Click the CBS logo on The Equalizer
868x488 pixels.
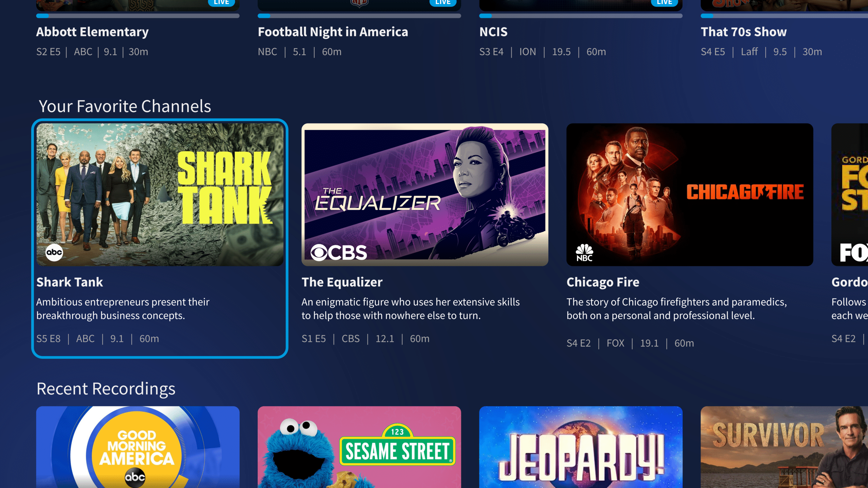339,252
